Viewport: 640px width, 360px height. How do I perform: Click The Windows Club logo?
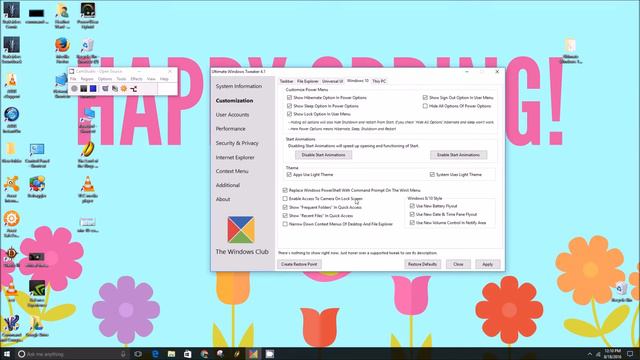click(241, 229)
